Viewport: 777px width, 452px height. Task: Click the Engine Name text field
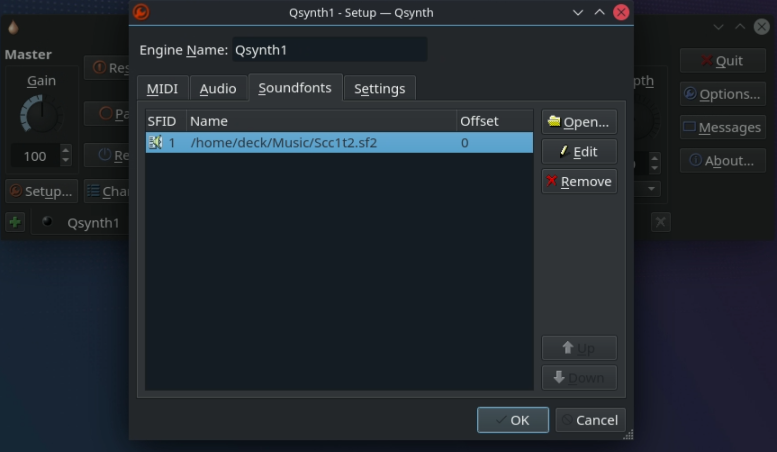click(x=329, y=50)
